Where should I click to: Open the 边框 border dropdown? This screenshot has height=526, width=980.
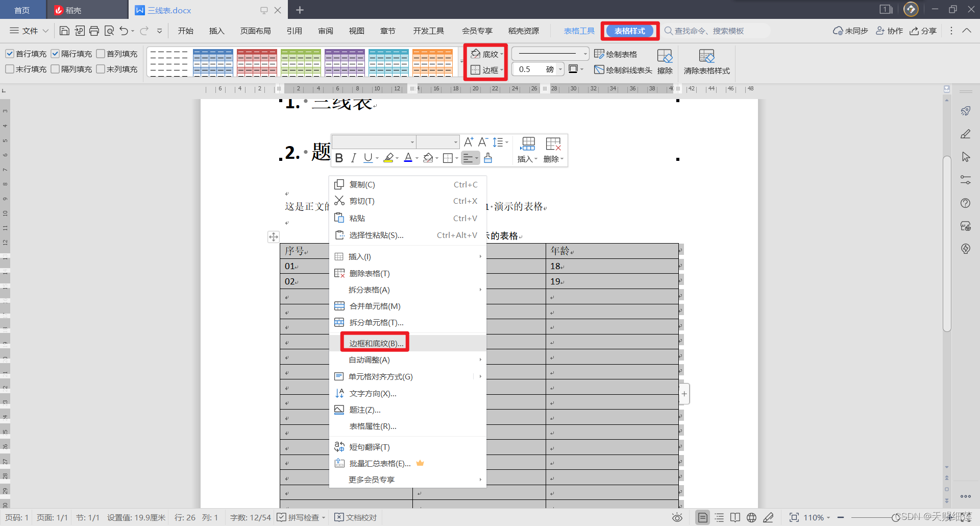pos(487,70)
